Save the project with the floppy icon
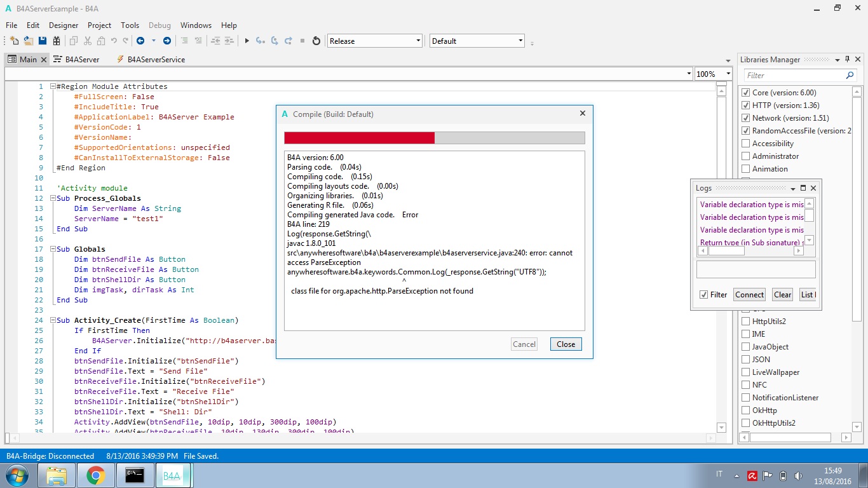Viewport: 868px width, 488px height. [43, 41]
